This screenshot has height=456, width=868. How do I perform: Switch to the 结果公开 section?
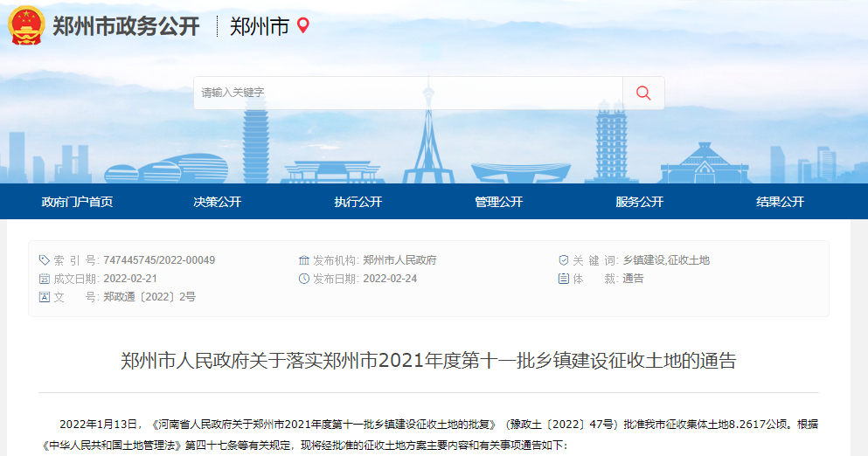pyautogui.click(x=780, y=202)
